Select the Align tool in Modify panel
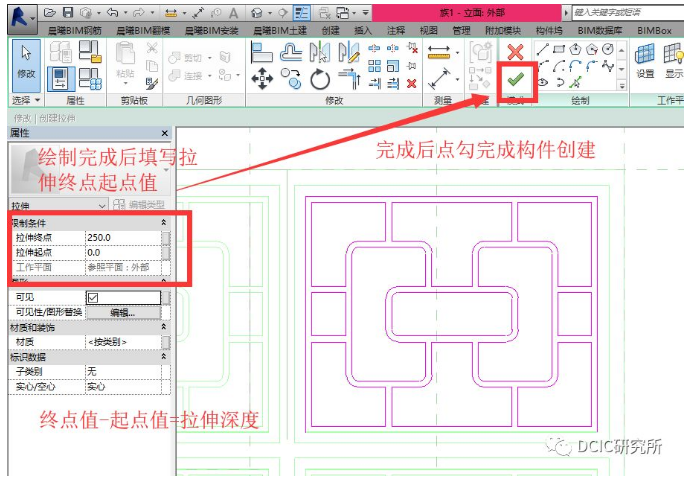This screenshot has width=690, height=480. point(262,52)
